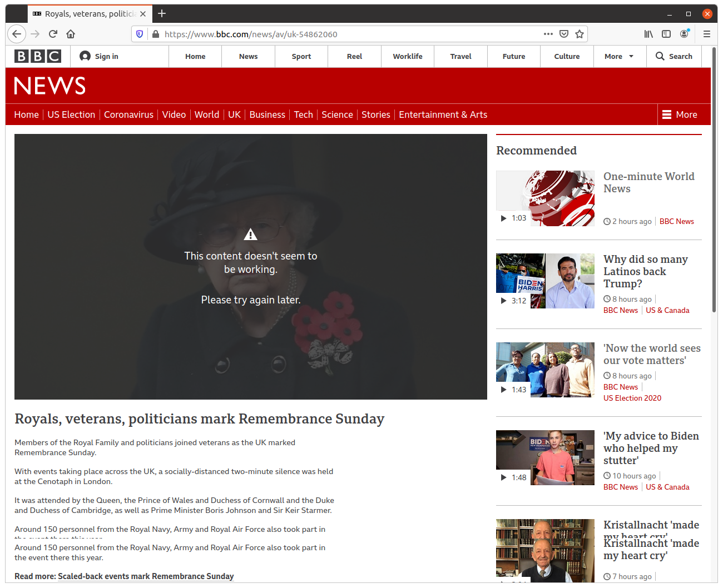Open the page actions three-dots menu
Screen dimensions: 723x588
tap(548, 34)
